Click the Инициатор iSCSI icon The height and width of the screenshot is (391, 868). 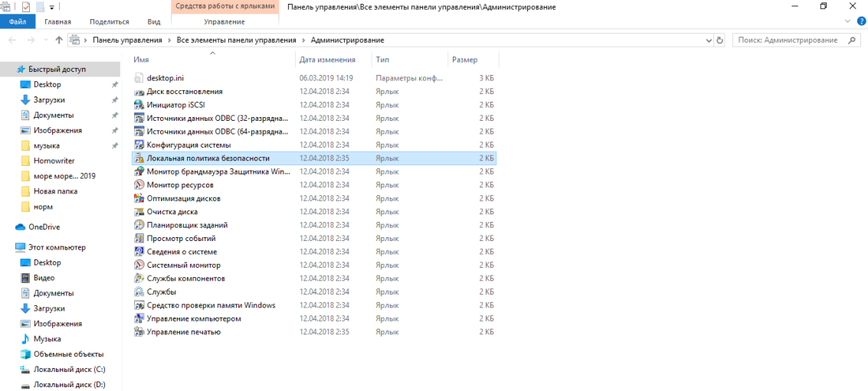139,105
